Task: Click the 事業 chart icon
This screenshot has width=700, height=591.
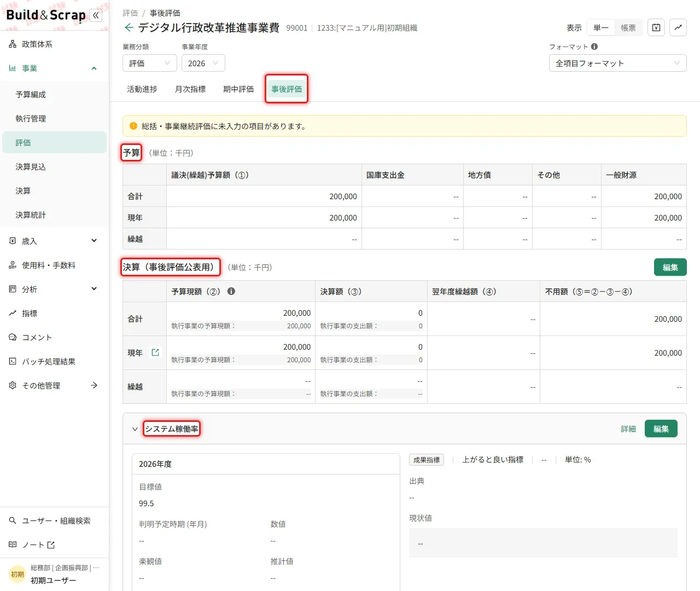Action: click(x=13, y=68)
